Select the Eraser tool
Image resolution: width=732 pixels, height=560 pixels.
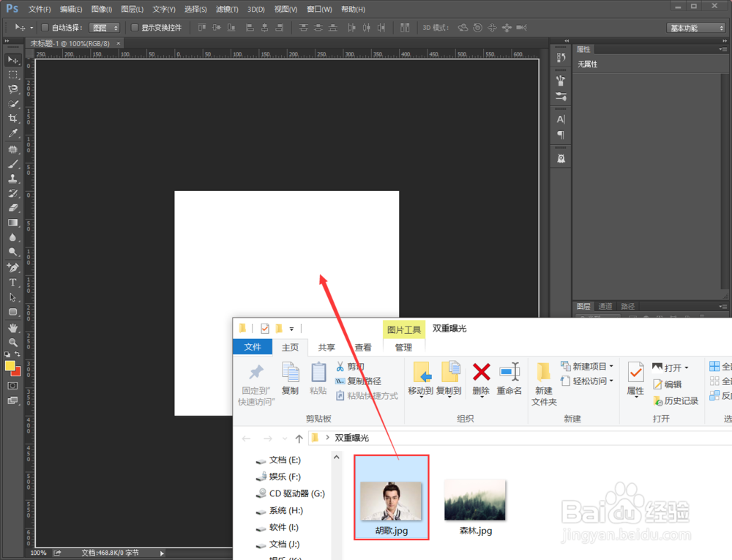[12, 208]
